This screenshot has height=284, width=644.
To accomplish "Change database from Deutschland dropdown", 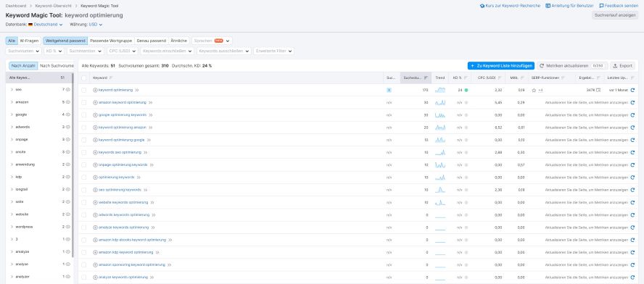I will pyautogui.click(x=48, y=25).
